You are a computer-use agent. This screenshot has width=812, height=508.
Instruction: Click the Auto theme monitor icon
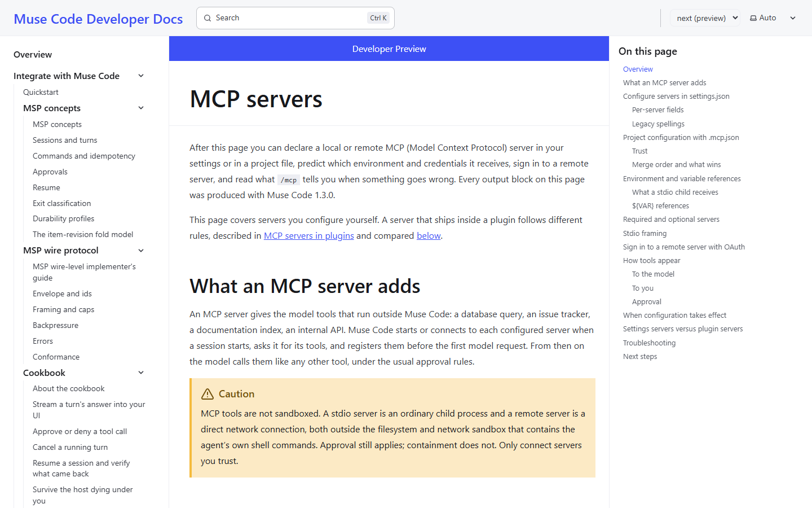click(x=753, y=18)
